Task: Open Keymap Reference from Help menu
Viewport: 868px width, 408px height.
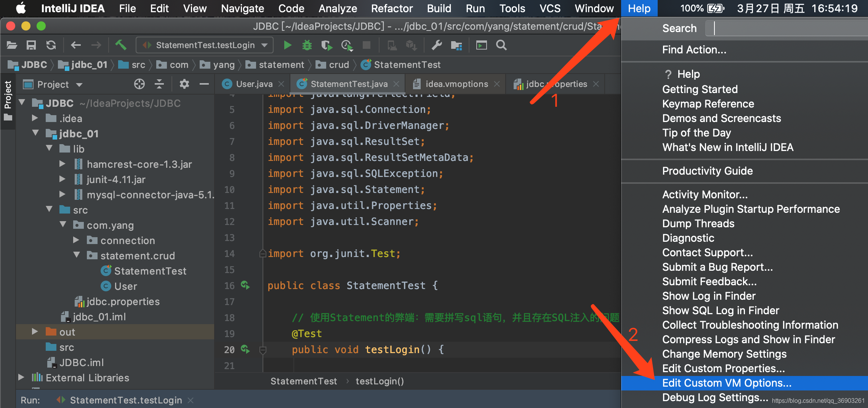Action: pos(745,104)
